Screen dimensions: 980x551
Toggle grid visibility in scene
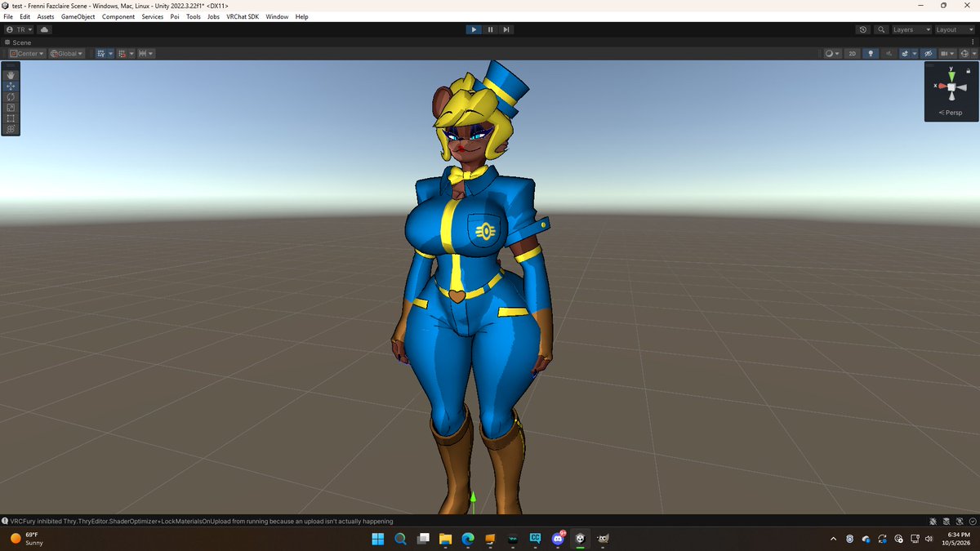(100, 53)
